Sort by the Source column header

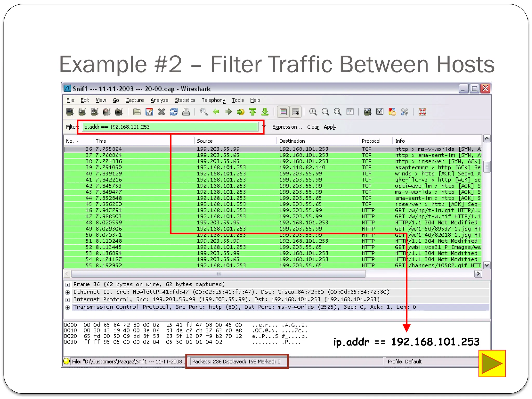coord(235,141)
